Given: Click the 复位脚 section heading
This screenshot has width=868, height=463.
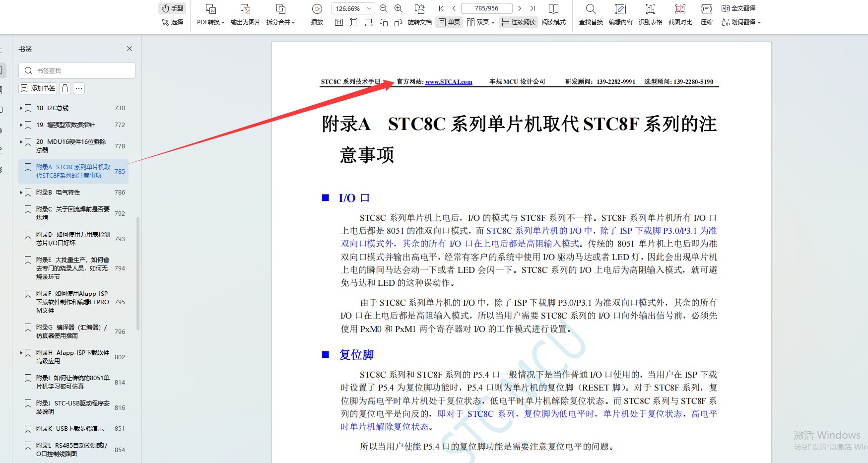Looking at the screenshot, I should coord(356,355).
